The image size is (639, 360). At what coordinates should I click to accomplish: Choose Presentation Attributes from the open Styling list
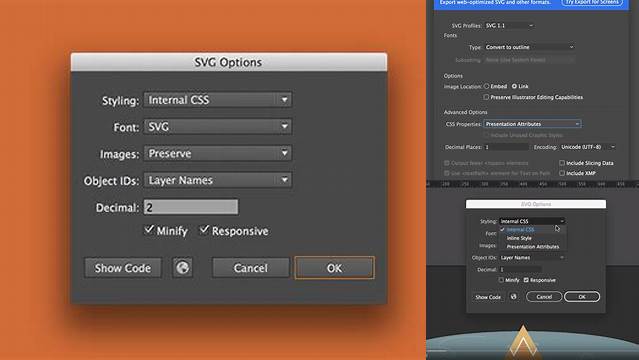tap(533, 247)
